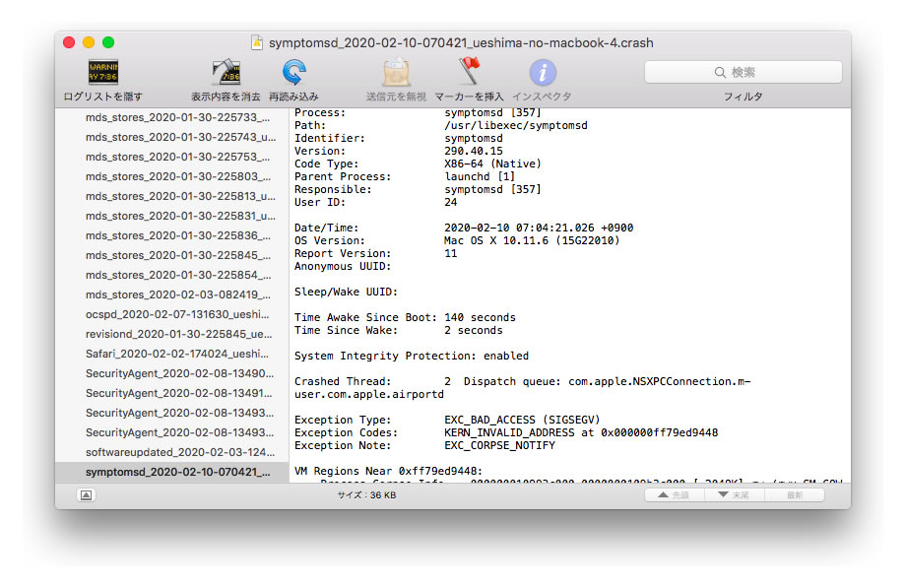Jump to the top with the up arrow button
This screenshot has height=588, width=906.
pos(675,494)
